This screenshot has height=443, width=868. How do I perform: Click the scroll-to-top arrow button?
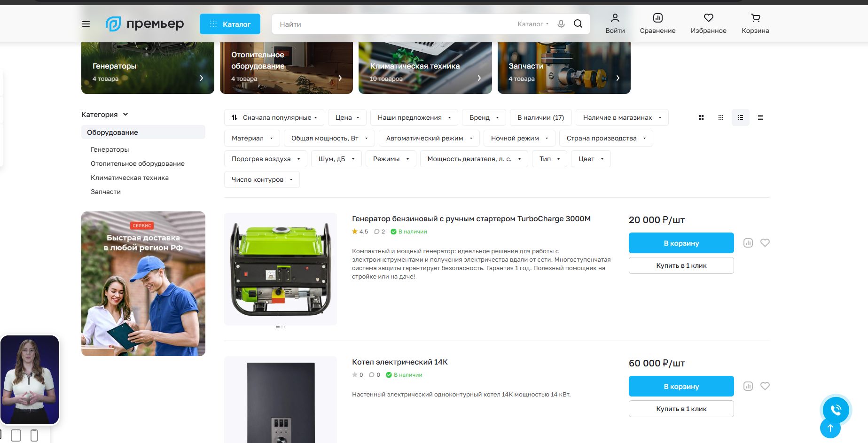pos(830,428)
